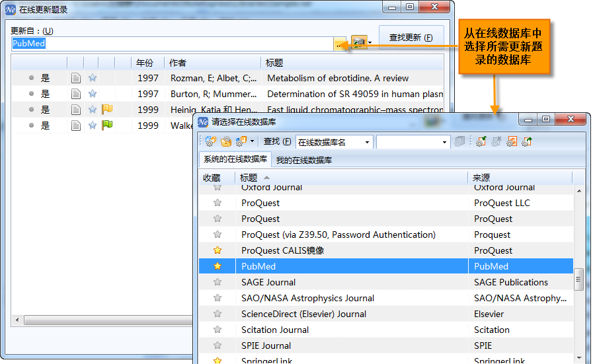This screenshot has height=364, width=595.
Task: Click the left arrow of horizontal scrollbar
Action: pos(17,320)
